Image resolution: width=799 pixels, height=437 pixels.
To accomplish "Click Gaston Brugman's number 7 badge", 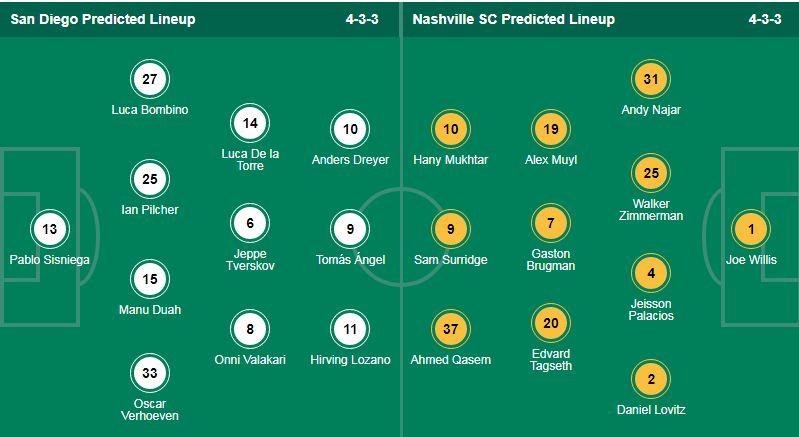I will click(x=551, y=222).
